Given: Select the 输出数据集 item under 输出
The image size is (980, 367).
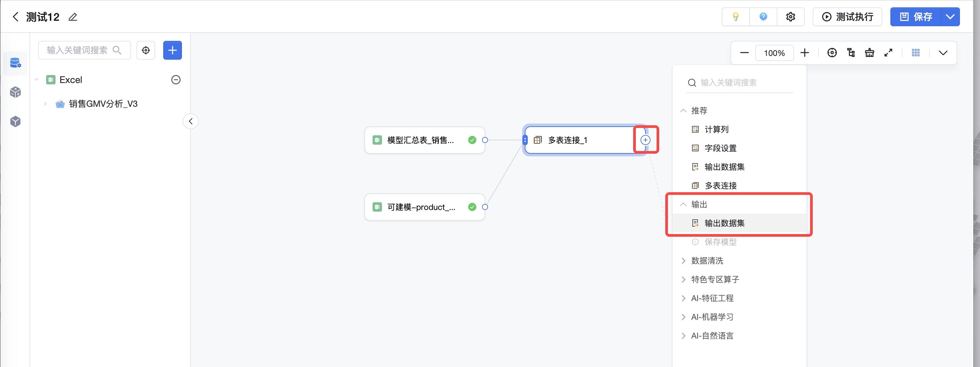Looking at the screenshot, I should (724, 223).
